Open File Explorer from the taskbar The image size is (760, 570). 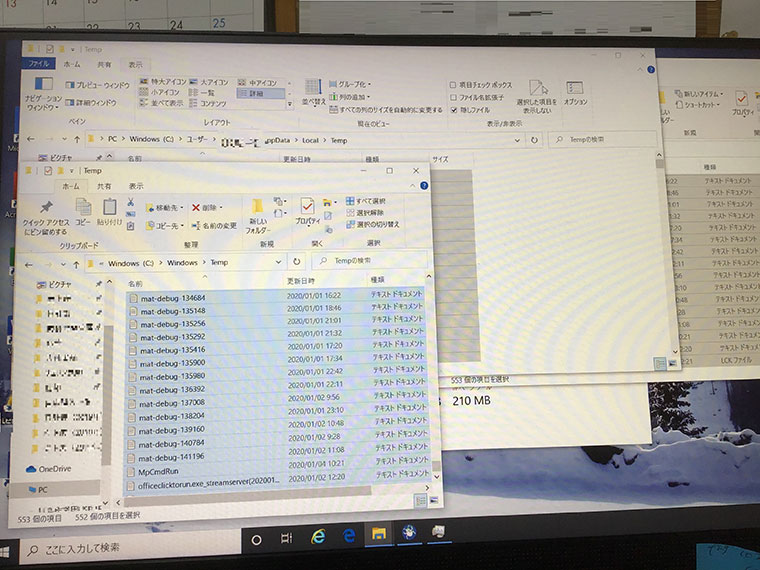(x=379, y=534)
